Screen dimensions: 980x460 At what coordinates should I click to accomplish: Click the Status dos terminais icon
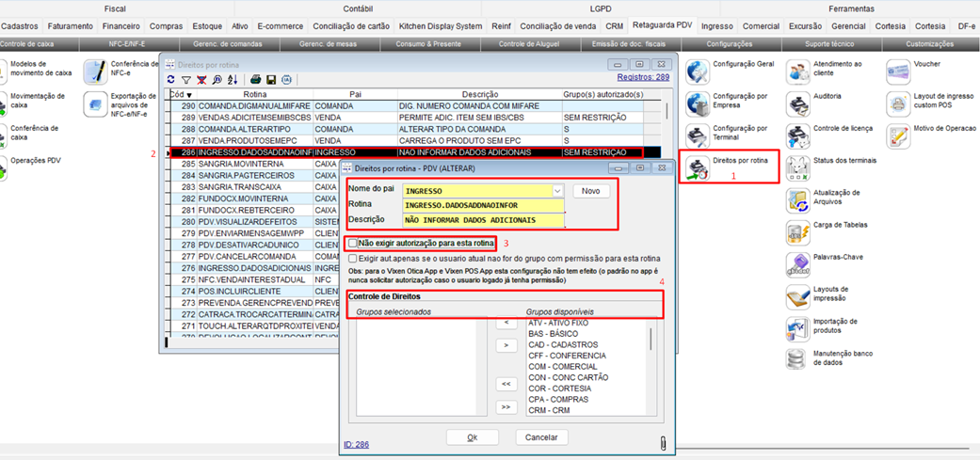pos(798,167)
